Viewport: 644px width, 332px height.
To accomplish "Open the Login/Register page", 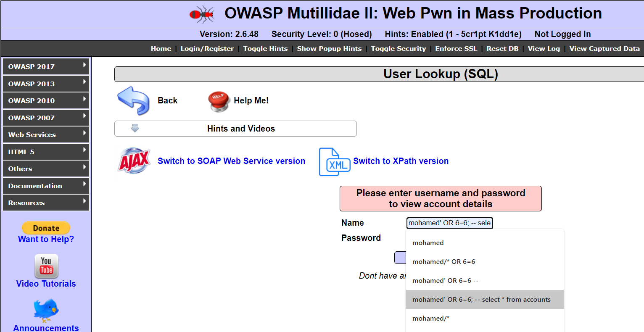I will (x=207, y=48).
